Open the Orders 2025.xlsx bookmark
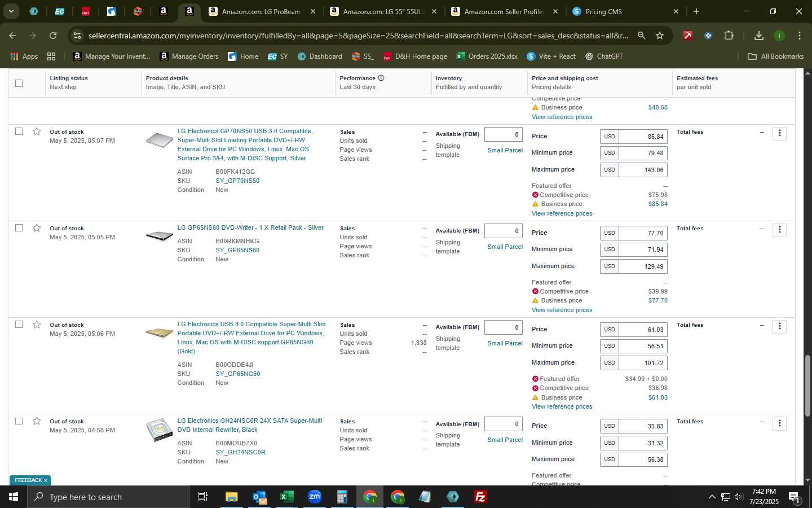Viewport: 812px width, 508px height. tap(487, 56)
